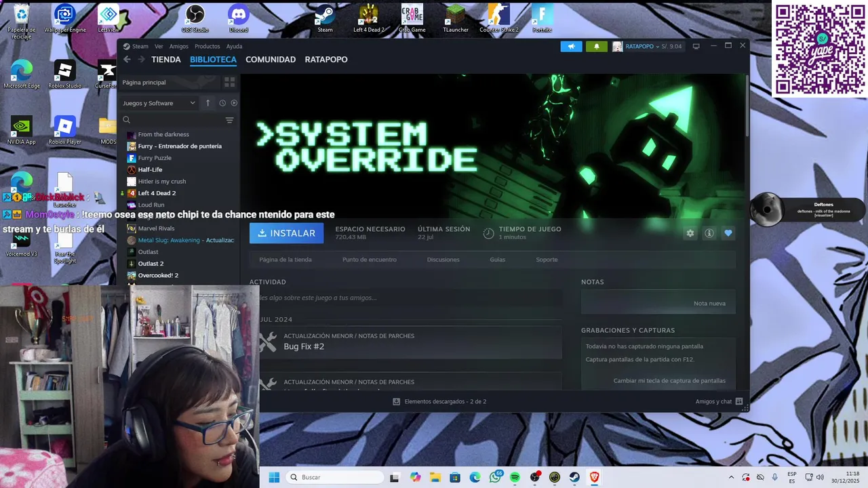Viewport: 868px width, 488px height.
Task: Open game settings gear icon
Action: (x=690, y=233)
